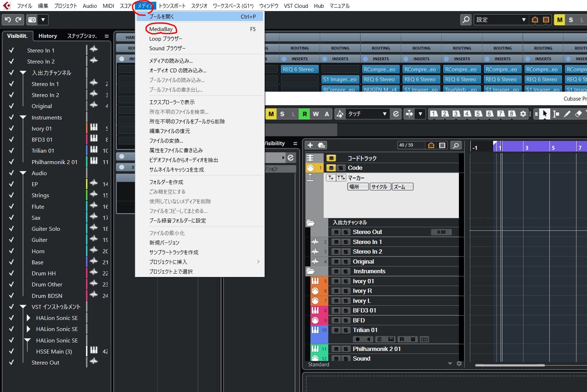Toggle visibility checkmark for Strings
This screenshot has height=392, width=587.
[11, 195]
